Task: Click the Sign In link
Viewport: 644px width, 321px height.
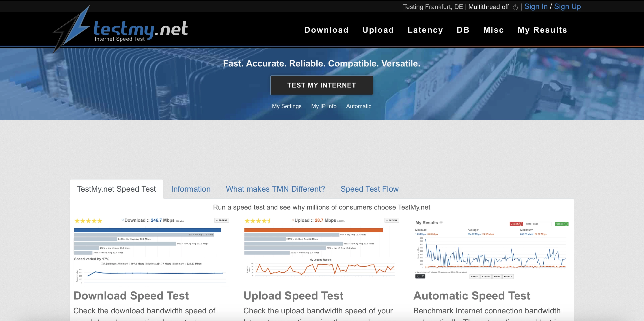Action: [536, 6]
